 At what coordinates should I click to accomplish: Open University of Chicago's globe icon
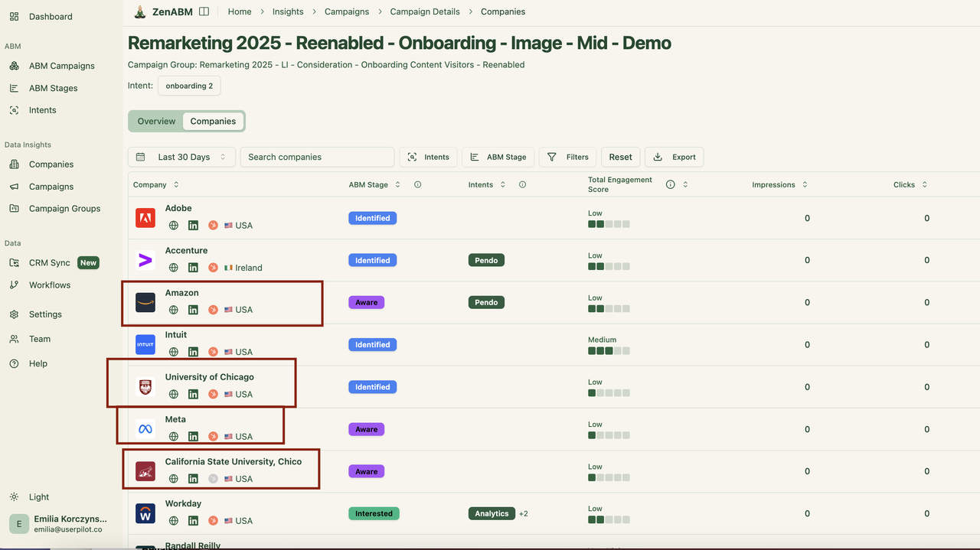coord(174,395)
